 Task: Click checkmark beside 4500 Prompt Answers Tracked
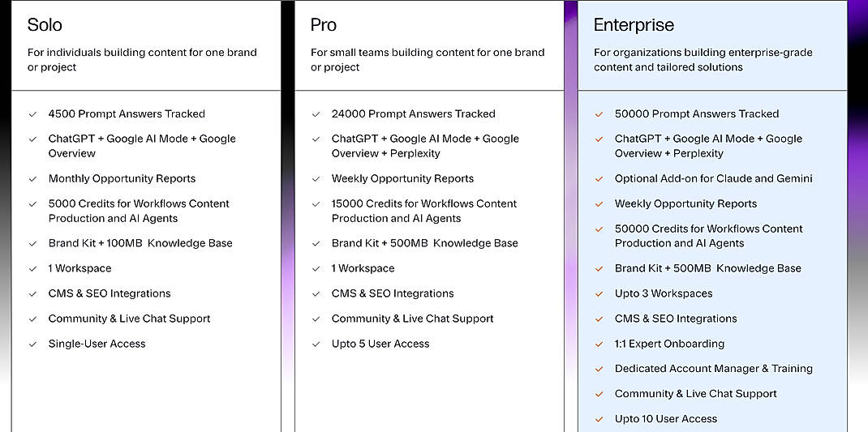coord(32,114)
